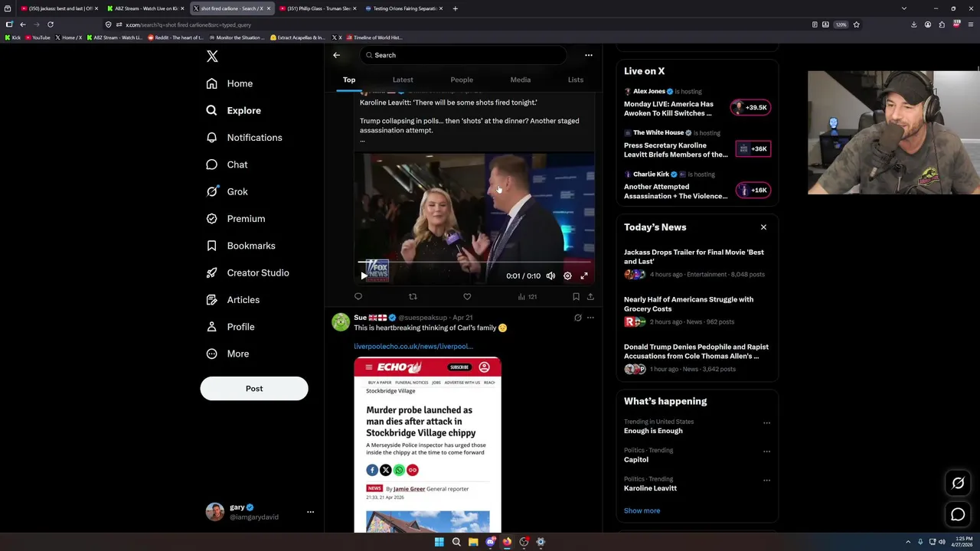Reply to the Karoline Leavitt post

click(x=358, y=297)
